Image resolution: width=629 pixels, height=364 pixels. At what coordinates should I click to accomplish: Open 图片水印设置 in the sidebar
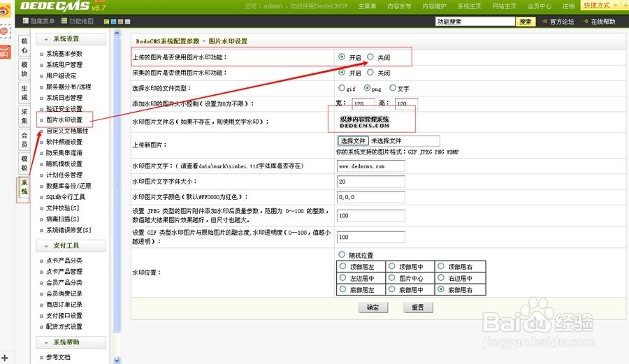click(64, 120)
